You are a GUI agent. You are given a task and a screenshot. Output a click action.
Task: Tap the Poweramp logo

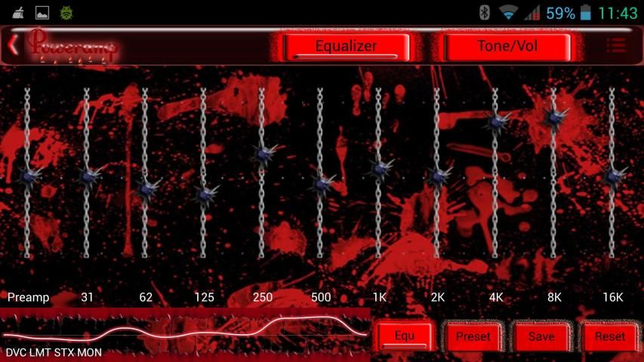(72, 46)
